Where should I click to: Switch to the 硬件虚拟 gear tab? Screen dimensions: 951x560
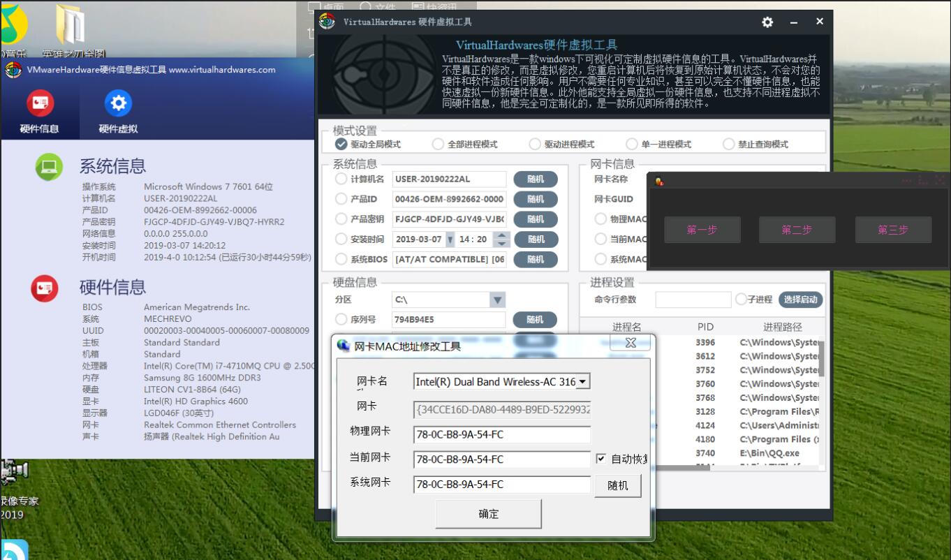pos(118,103)
